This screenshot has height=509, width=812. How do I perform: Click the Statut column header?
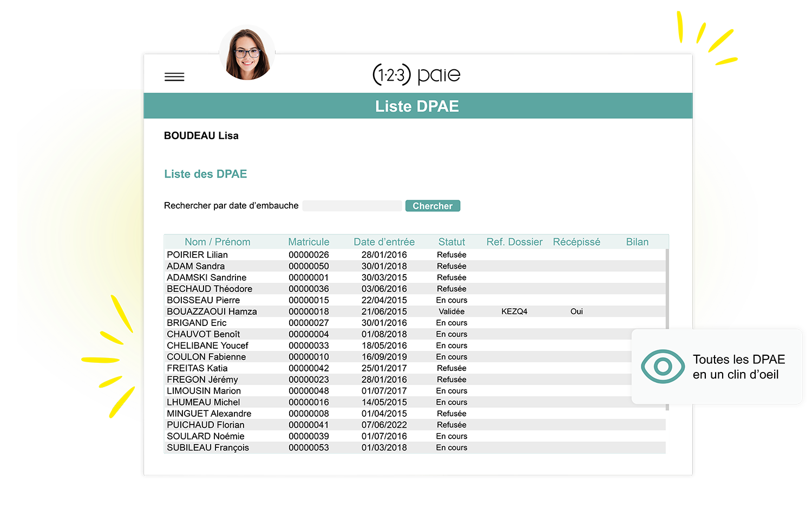point(451,242)
